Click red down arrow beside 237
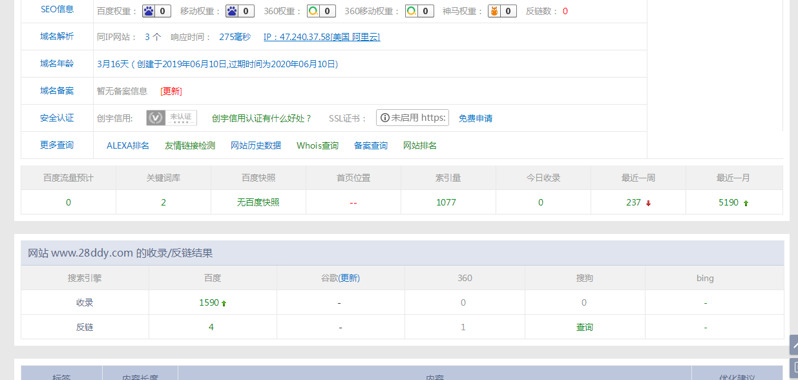 pyautogui.click(x=648, y=203)
